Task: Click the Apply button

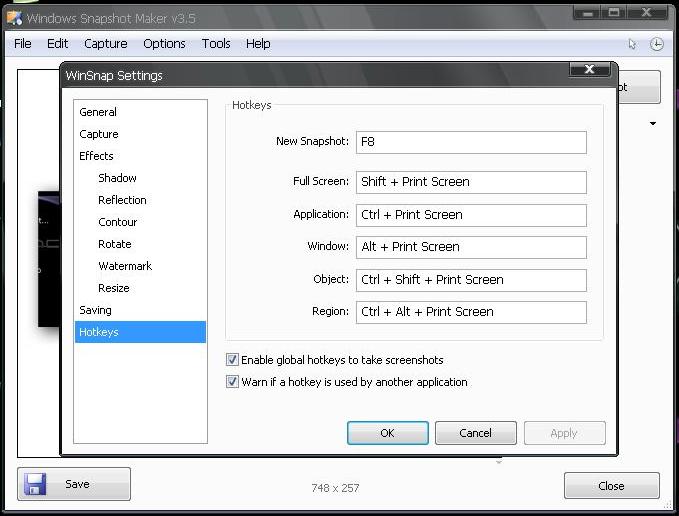Action: pos(564,433)
